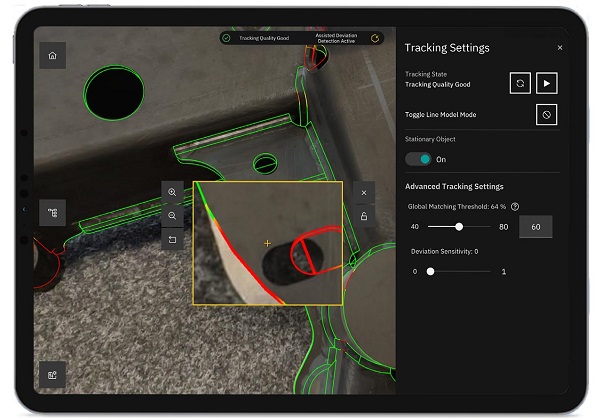Image resolution: width=602 pixels, height=420 pixels.
Task: Zoom in on the magnifier view
Action: click(x=173, y=192)
